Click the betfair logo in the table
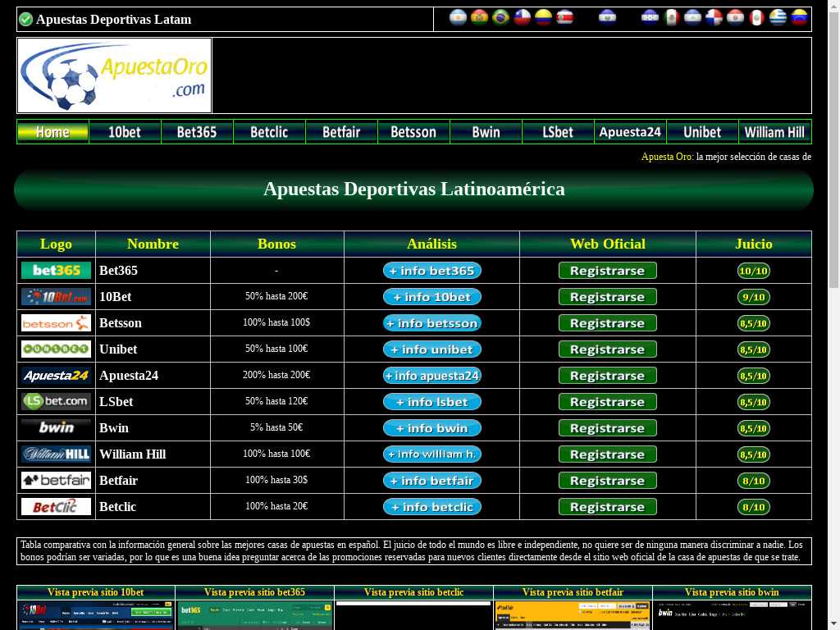 [57, 481]
